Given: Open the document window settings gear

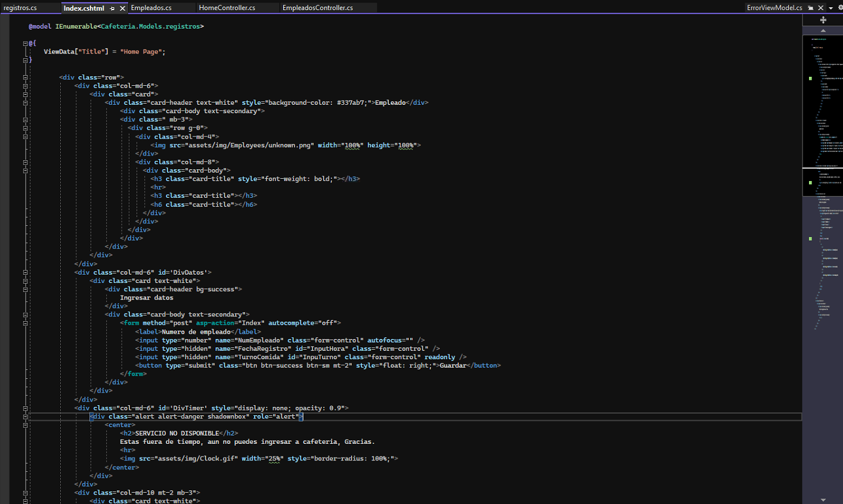Looking at the screenshot, I should click(x=840, y=8).
